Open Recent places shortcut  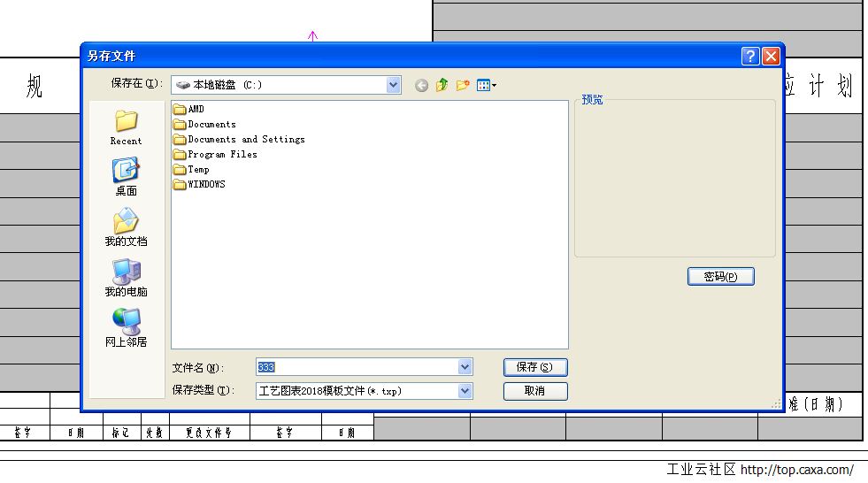pyautogui.click(x=126, y=127)
